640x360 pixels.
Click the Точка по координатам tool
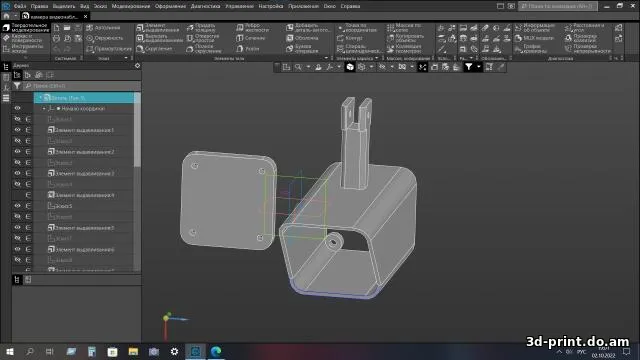pyautogui.click(x=357, y=28)
